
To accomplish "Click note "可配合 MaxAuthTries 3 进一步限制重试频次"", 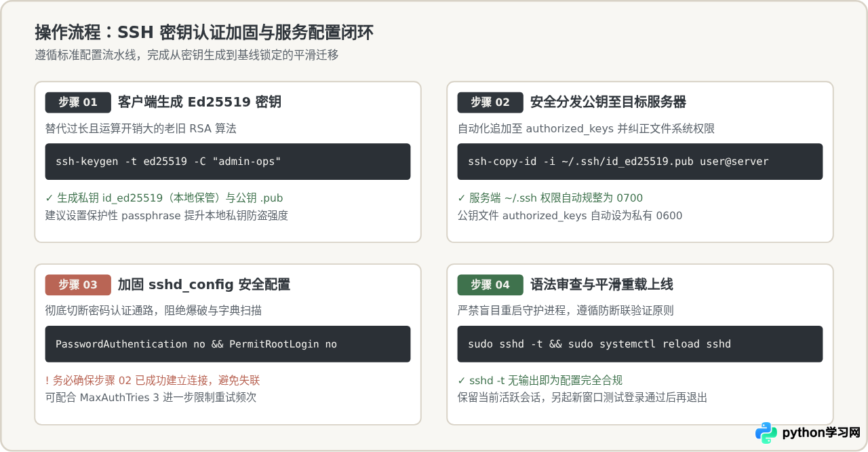I will [151, 398].
